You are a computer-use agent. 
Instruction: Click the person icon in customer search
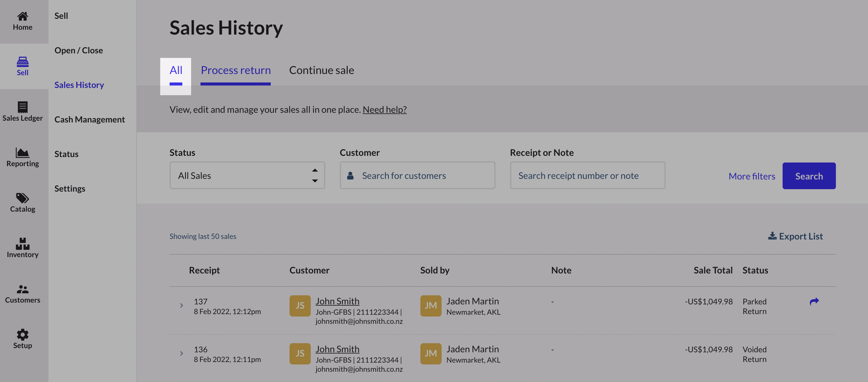tap(350, 176)
